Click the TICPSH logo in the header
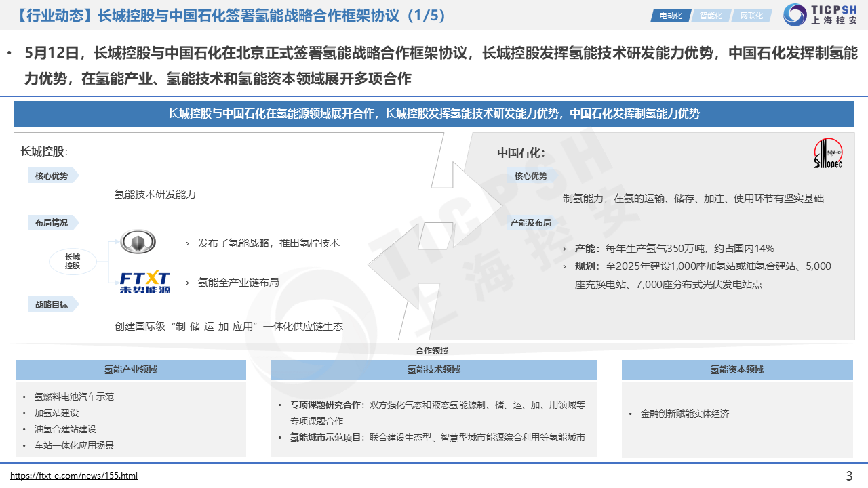The height and width of the screenshot is (488, 868). point(821,15)
